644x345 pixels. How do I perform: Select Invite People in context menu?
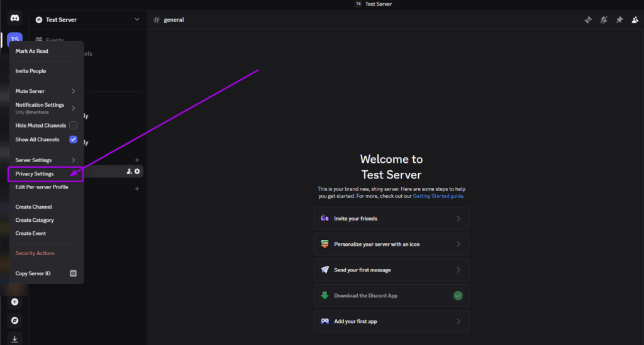[45, 71]
